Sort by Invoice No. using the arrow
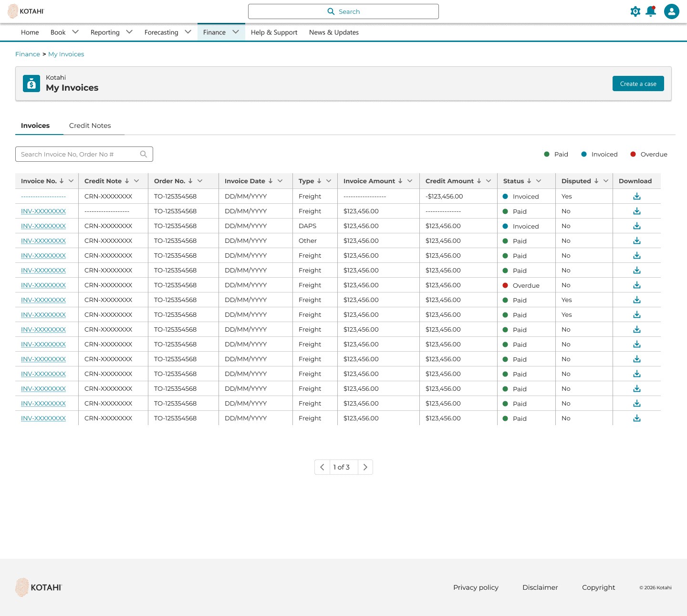The image size is (687, 616). click(x=62, y=181)
